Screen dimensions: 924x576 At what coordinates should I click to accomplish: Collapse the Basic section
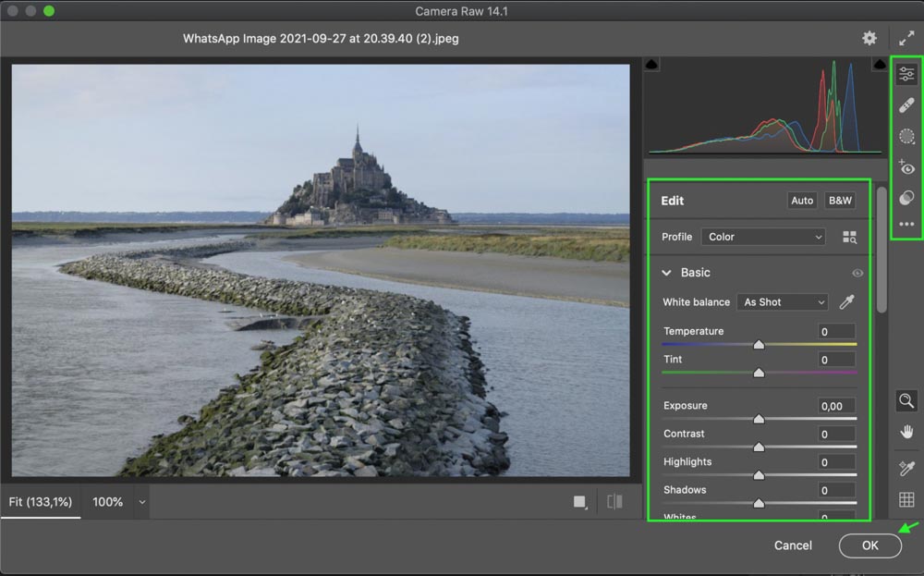(x=666, y=273)
